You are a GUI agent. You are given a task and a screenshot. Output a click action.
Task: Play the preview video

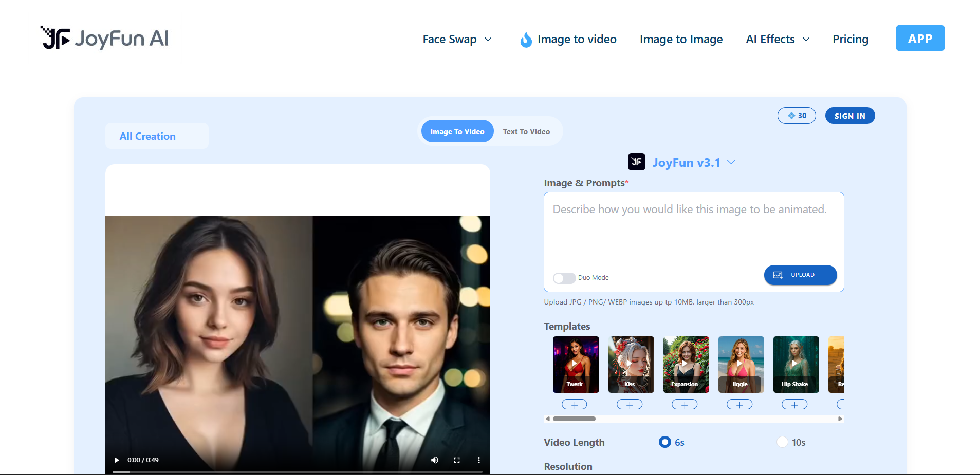point(117,460)
